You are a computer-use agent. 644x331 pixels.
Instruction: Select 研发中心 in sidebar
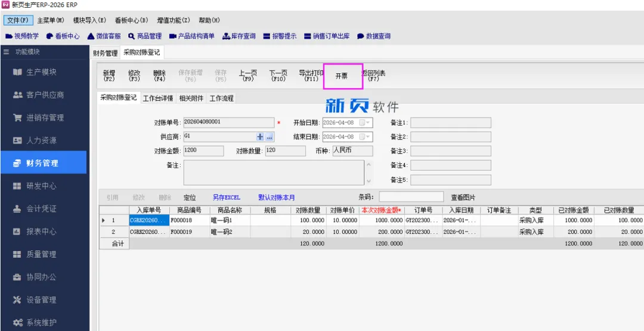tap(43, 186)
